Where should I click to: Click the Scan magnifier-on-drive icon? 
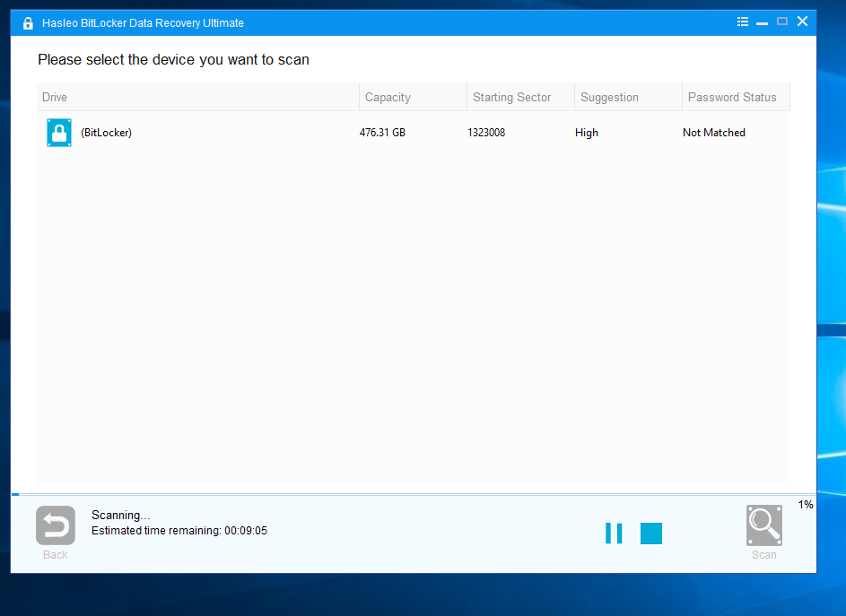(763, 524)
